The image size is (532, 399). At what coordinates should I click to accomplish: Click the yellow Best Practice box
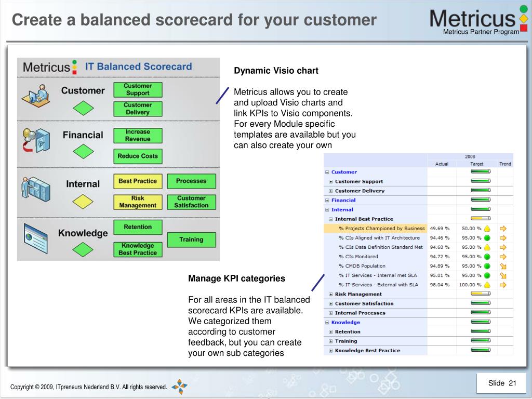point(138,181)
